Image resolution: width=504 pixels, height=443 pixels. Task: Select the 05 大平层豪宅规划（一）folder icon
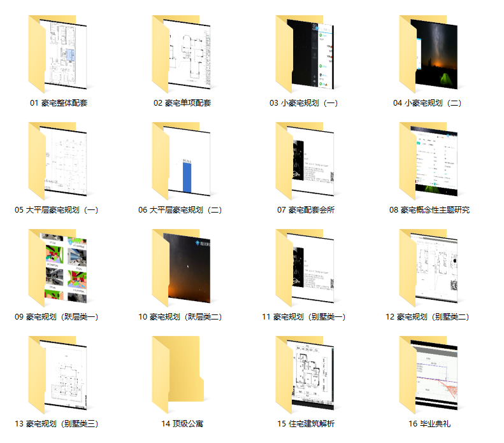tap(57, 161)
